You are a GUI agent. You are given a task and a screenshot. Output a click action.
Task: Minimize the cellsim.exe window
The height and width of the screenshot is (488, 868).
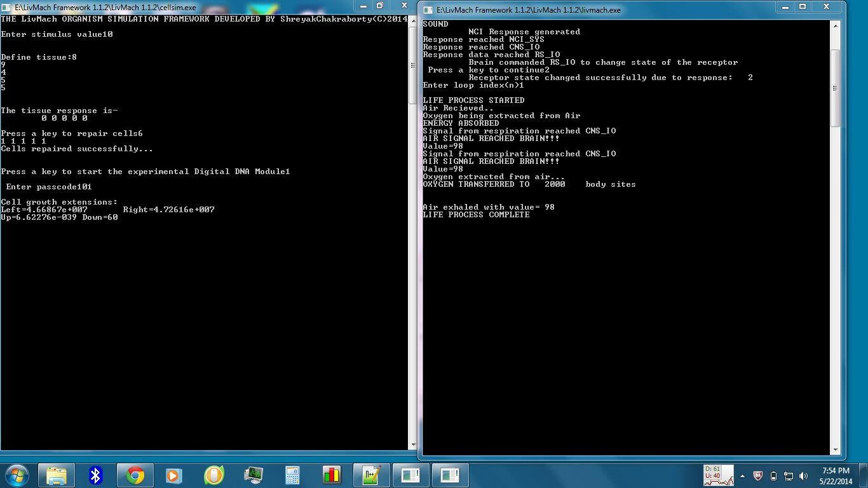[364, 6]
